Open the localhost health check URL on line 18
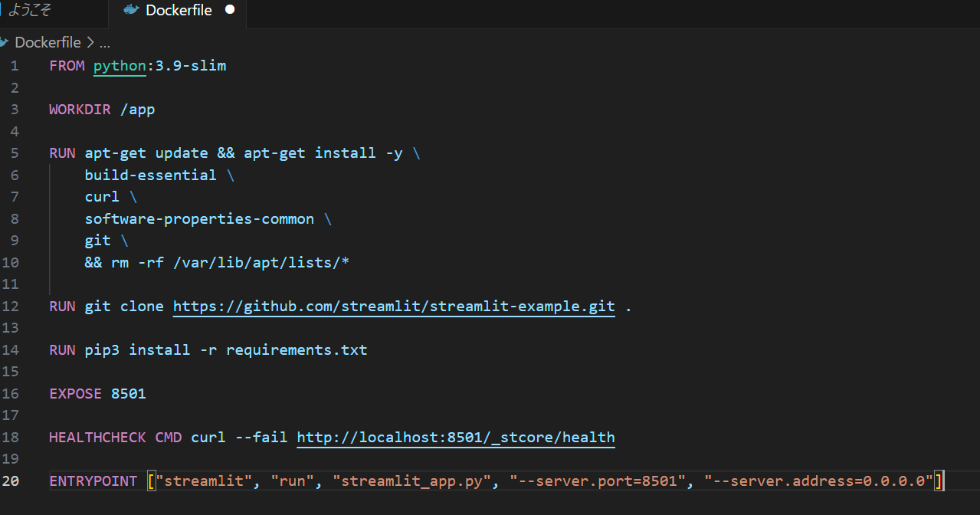This screenshot has width=980, height=515. point(455,437)
